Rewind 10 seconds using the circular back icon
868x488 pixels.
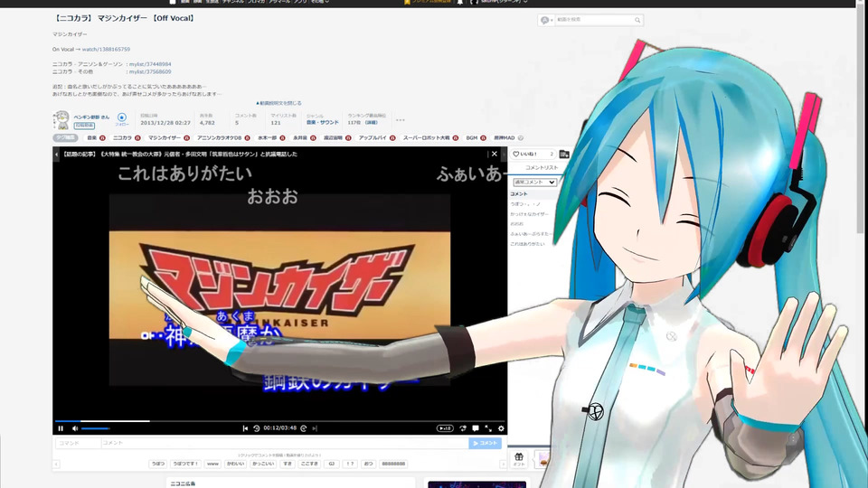(x=256, y=428)
